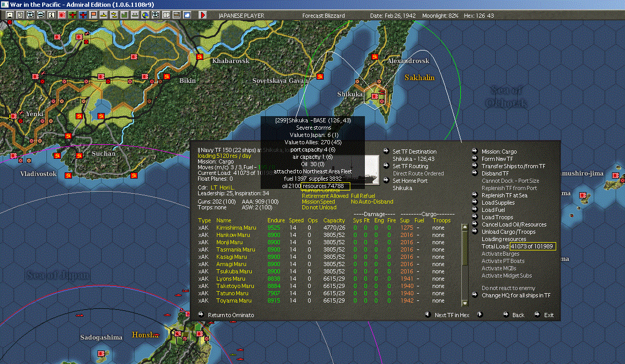Image resolution: width=625 pixels, height=364 pixels.
Task: Click the third toolbar icon with stacked windows
Action: click(31, 15)
